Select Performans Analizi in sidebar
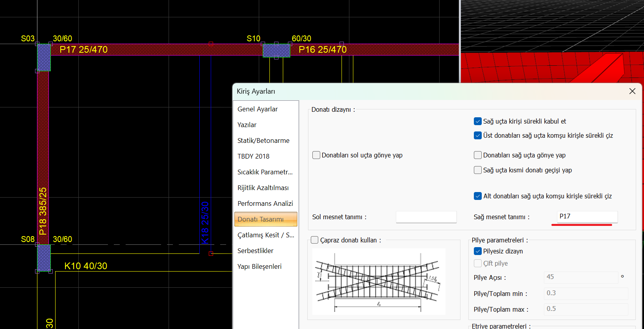 [x=265, y=203]
